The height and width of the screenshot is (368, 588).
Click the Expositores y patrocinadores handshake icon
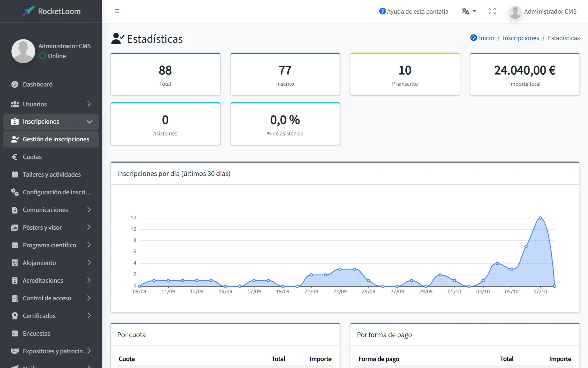[x=15, y=351]
